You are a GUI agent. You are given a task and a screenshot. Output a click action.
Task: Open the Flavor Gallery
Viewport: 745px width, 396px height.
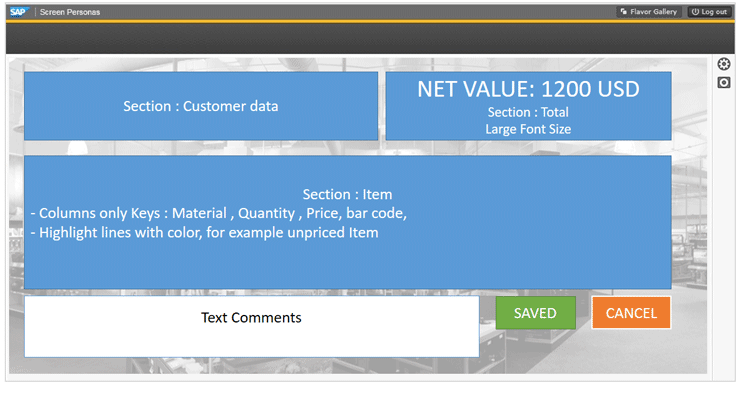[649, 12]
